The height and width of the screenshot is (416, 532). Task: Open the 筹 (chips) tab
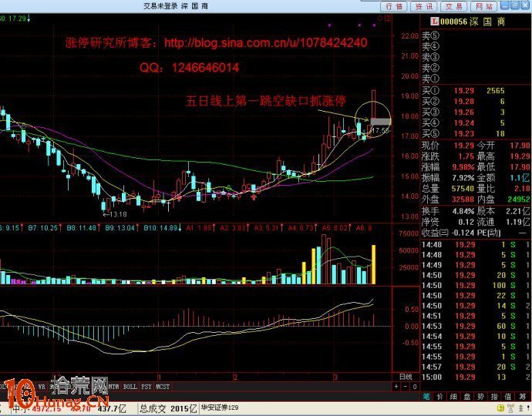[x=523, y=397]
